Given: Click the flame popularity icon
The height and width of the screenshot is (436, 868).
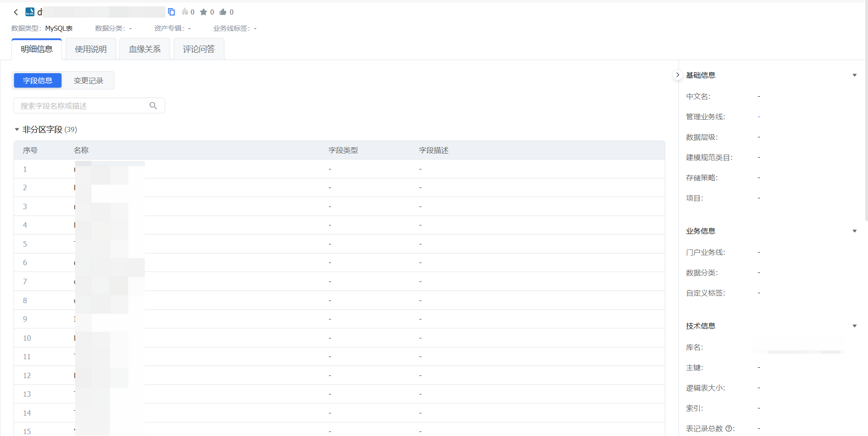Looking at the screenshot, I should pos(185,12).
